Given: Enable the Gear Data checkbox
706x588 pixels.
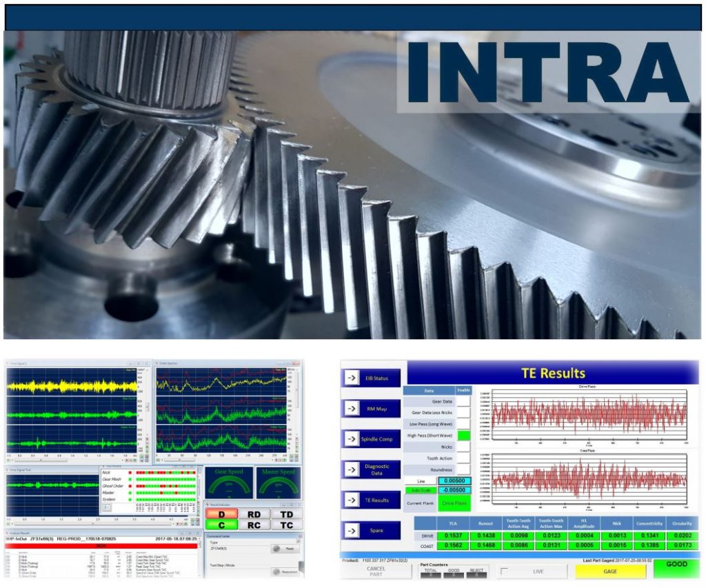Looking at the screenshot, I should pyautogui.click(x=463, y=401).
